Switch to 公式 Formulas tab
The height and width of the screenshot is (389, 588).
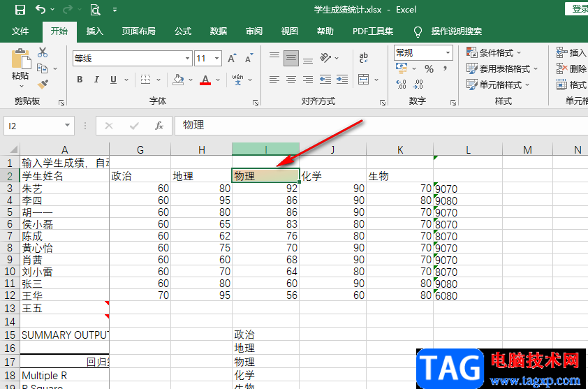(183, 31)
